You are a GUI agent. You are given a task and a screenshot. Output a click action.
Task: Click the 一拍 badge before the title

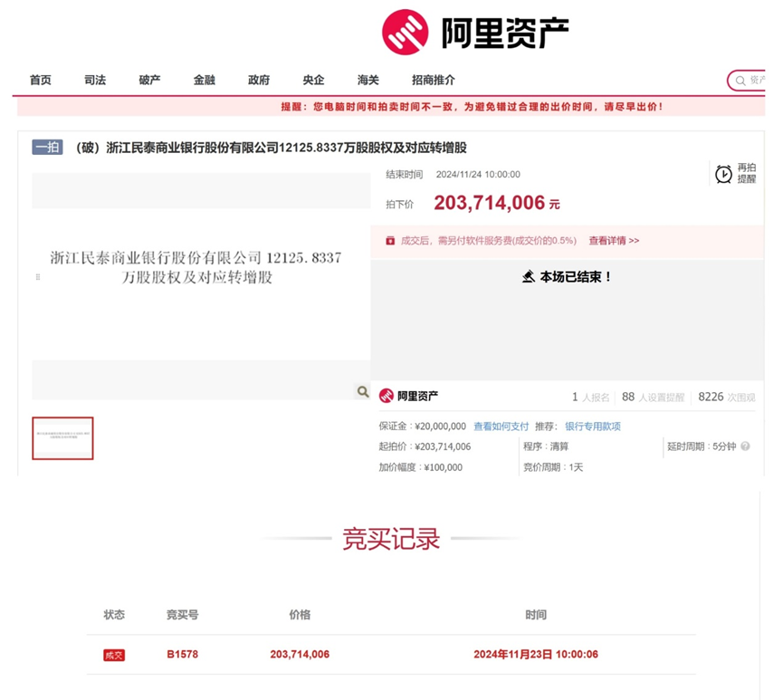click(47, 148)
